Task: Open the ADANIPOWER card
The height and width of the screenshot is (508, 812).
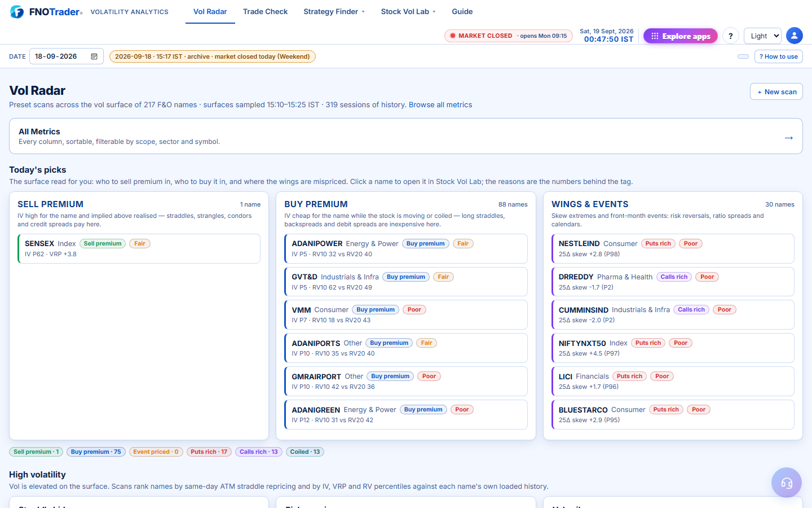Action: point(406,248)
